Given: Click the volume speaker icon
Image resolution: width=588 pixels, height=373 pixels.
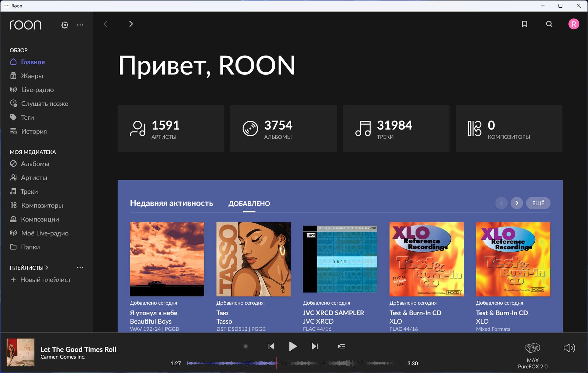Looking at the screenshot, I should tap(569, 348).
